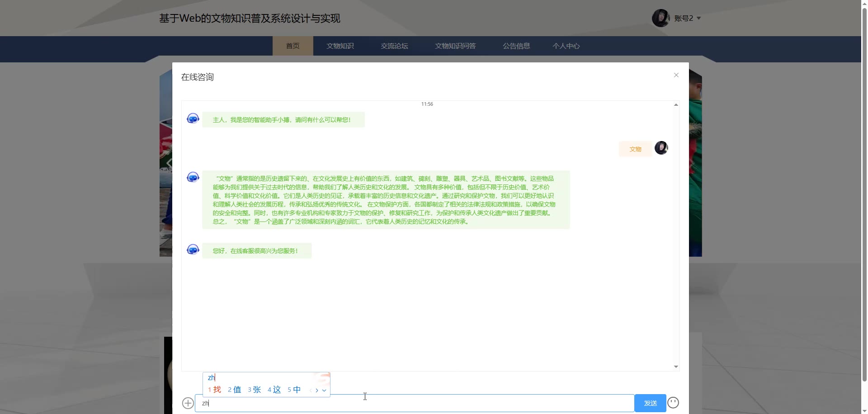Go to the 交流论坛 tab
This screenshot has width=868, height=414.
[x=394, y=46]
